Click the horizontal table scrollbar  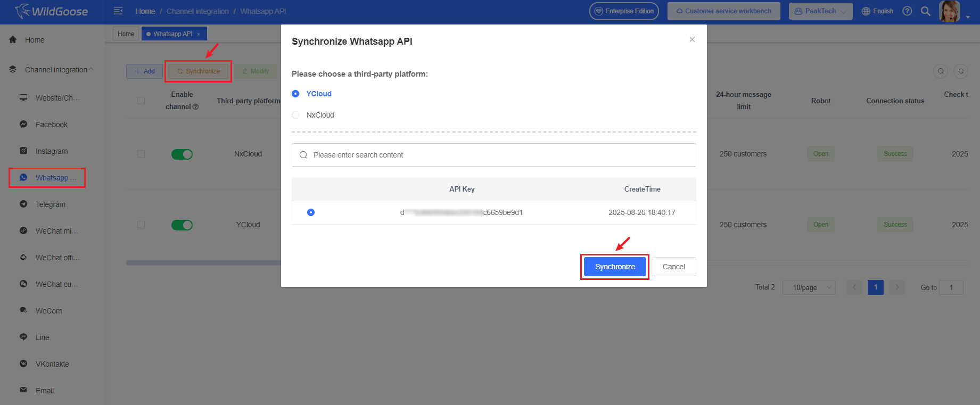[204, 262]
